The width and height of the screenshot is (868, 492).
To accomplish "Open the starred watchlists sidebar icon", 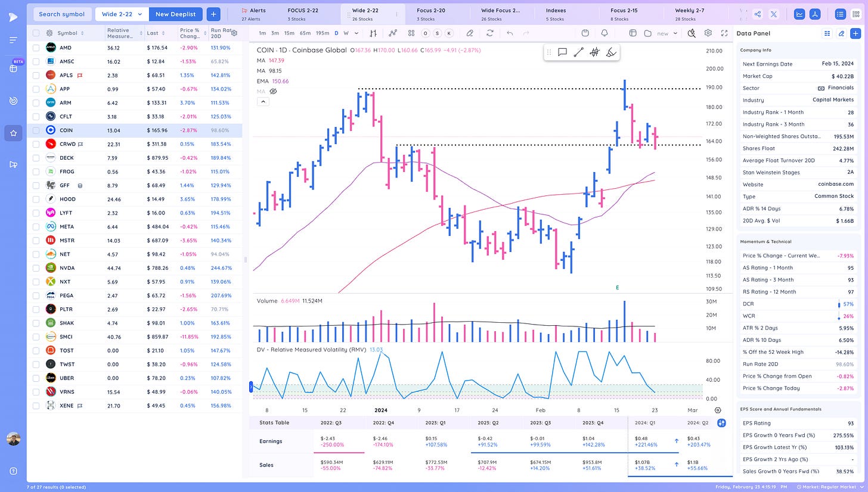I will pos(13,132).
